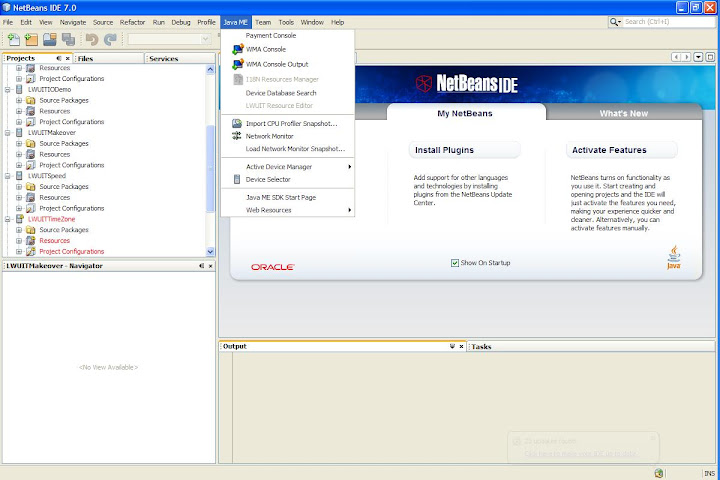Open the File menu
Image resolution: width=720 pixels, height=480 pixels.
[x=8, y=22]
